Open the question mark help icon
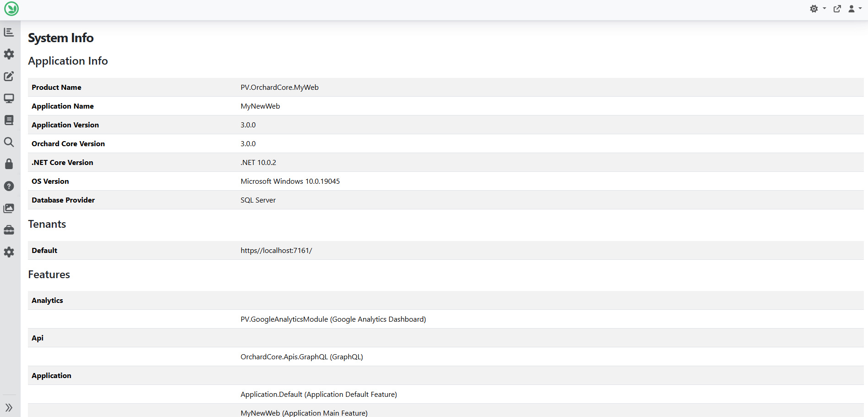Viewport: 868px width, 417px height. click(9, 186)
